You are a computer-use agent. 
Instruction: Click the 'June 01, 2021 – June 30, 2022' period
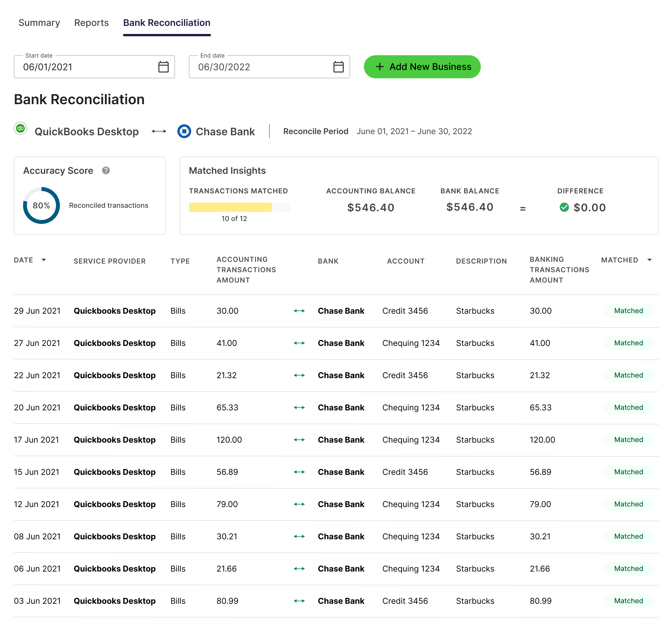414,131
